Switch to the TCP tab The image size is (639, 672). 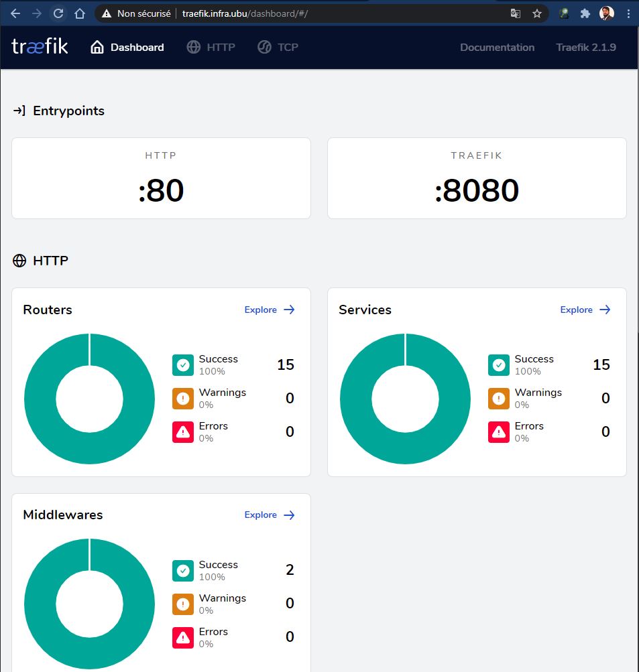pos(278,48)
